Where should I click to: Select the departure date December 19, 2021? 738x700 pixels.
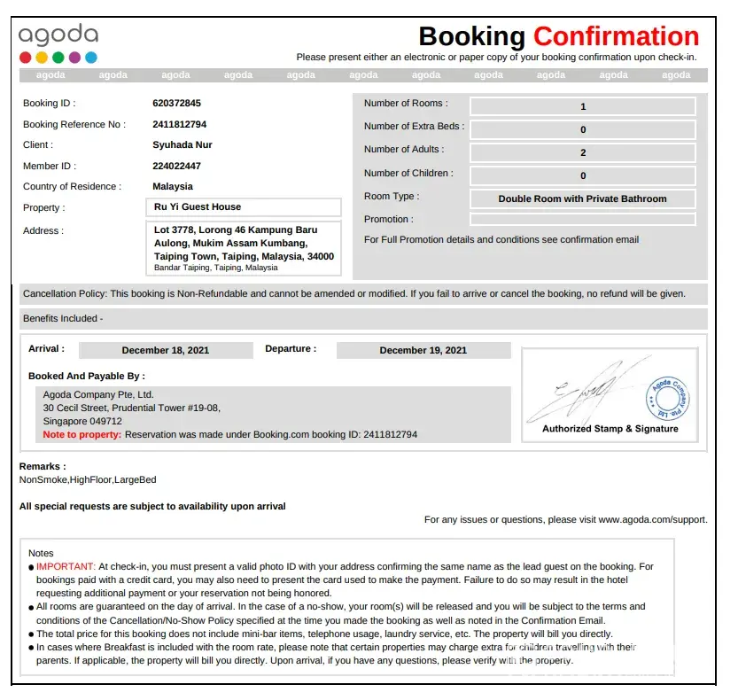423,350
